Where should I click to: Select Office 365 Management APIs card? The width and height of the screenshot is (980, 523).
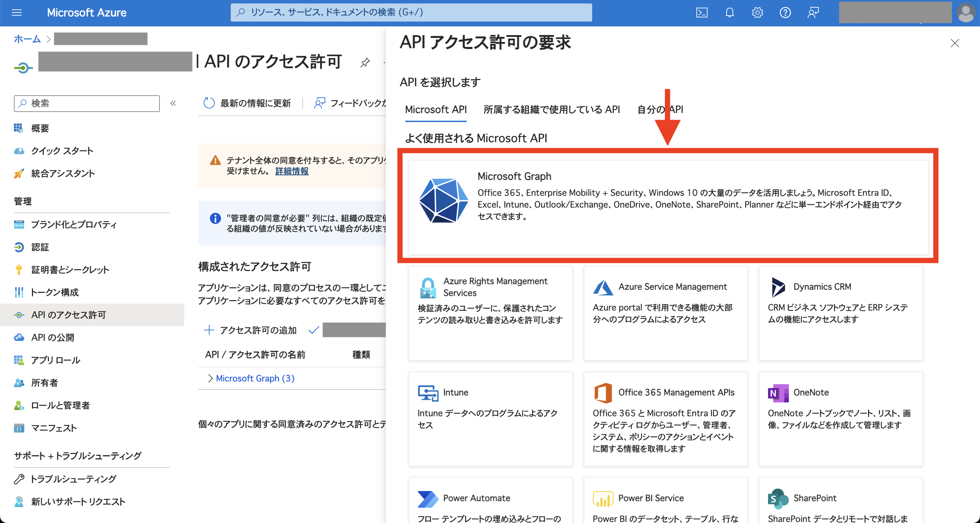(x=666, y=419)
